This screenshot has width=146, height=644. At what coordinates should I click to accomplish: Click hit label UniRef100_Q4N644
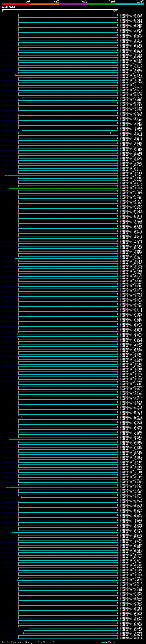pyautogui.click(x=131, y=339)
